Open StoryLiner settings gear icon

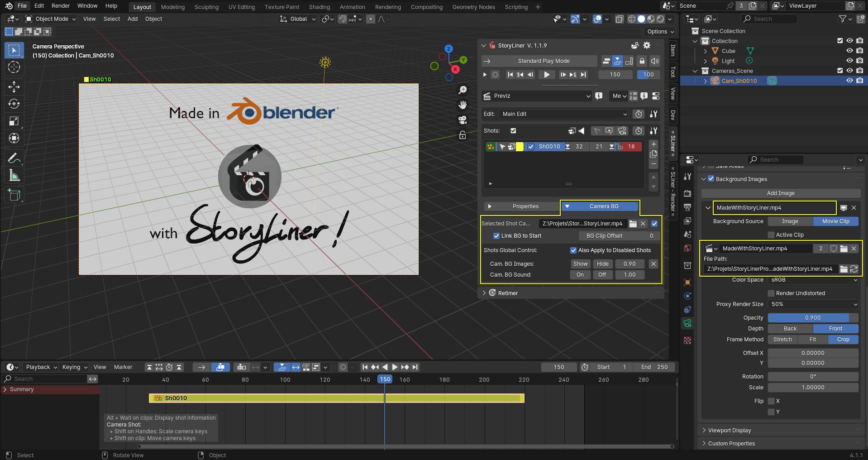pyautogui.click(x=647, y=45)
